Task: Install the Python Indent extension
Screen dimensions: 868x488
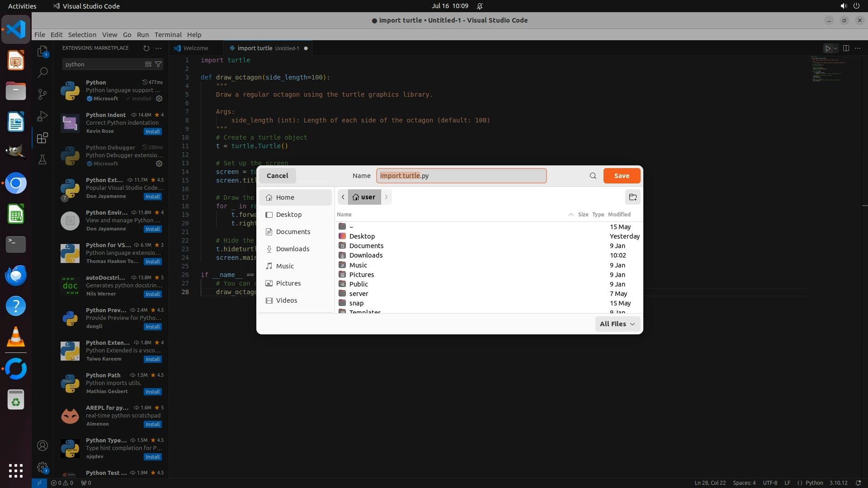Action: (152, 131)
